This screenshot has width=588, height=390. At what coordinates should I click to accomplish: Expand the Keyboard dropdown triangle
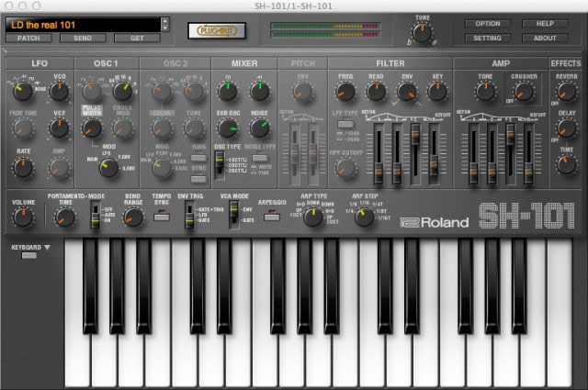click(47, 247)
